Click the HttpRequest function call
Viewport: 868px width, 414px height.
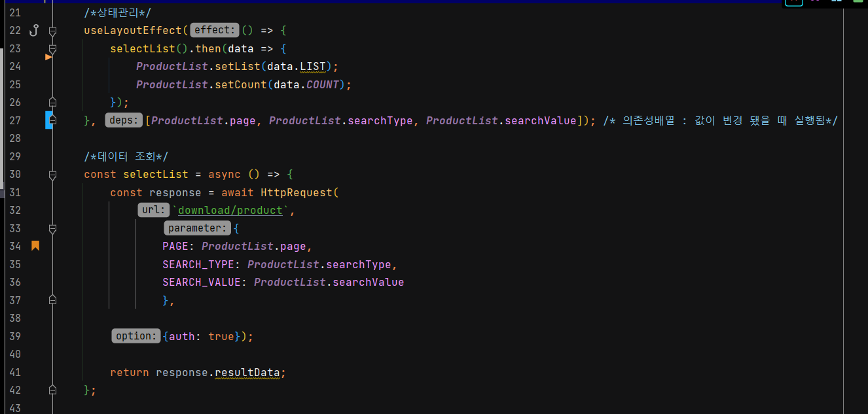[x=297, y=192]
